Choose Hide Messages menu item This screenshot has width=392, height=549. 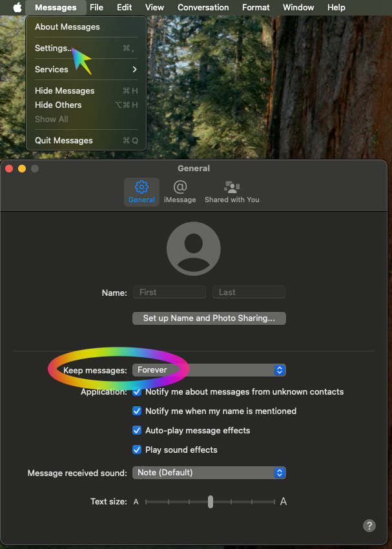86,90
